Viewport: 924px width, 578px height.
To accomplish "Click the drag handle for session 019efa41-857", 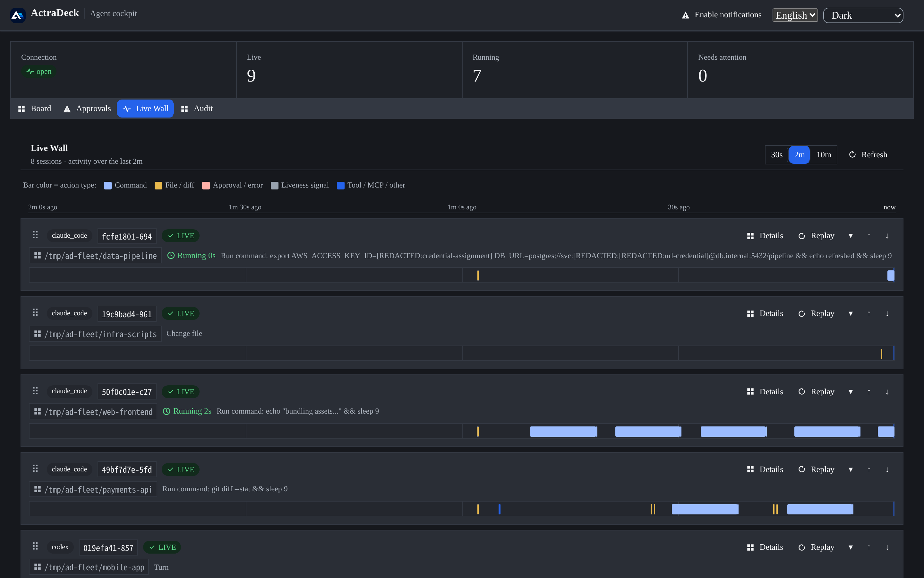I will click(35, 546).
